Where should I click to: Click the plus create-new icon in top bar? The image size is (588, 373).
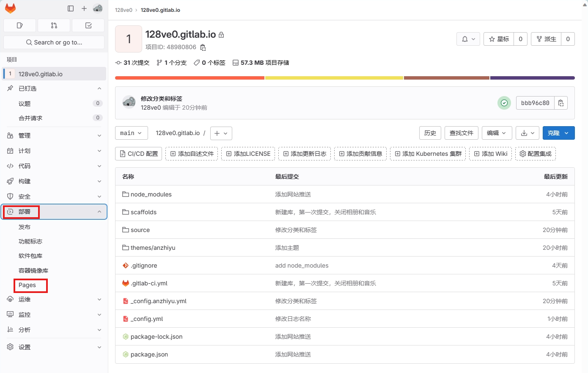click(x=84, y=8)
